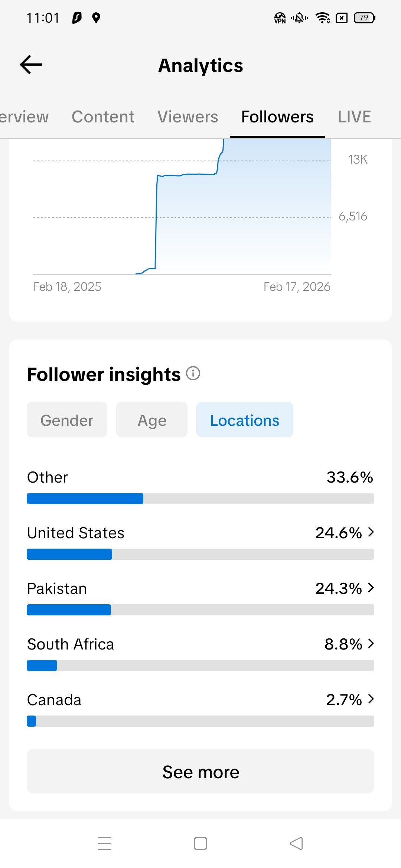Tap the Wi-Fi status icon
The width and height of the screenshot is (401, 868).
pos(323,18)
